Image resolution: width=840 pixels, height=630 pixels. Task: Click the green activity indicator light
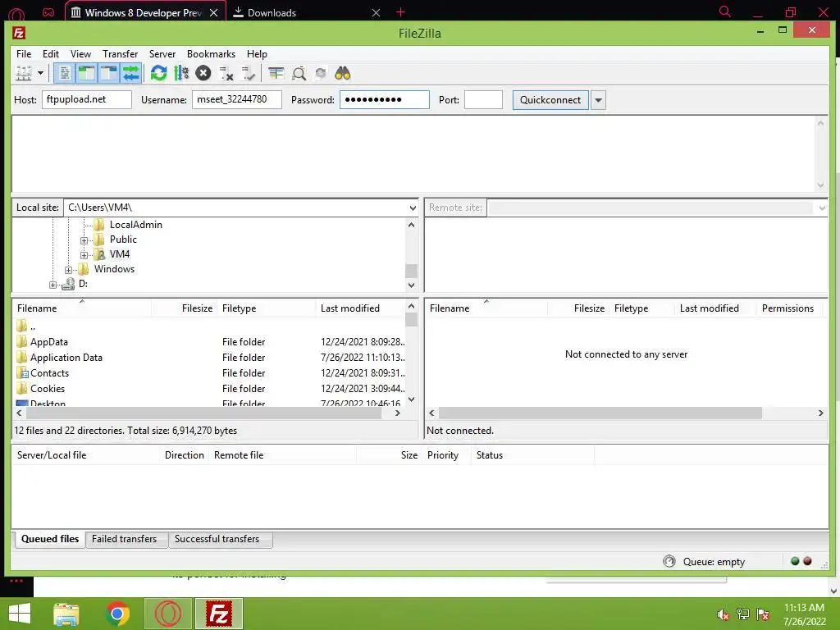[x=795, y=561]
